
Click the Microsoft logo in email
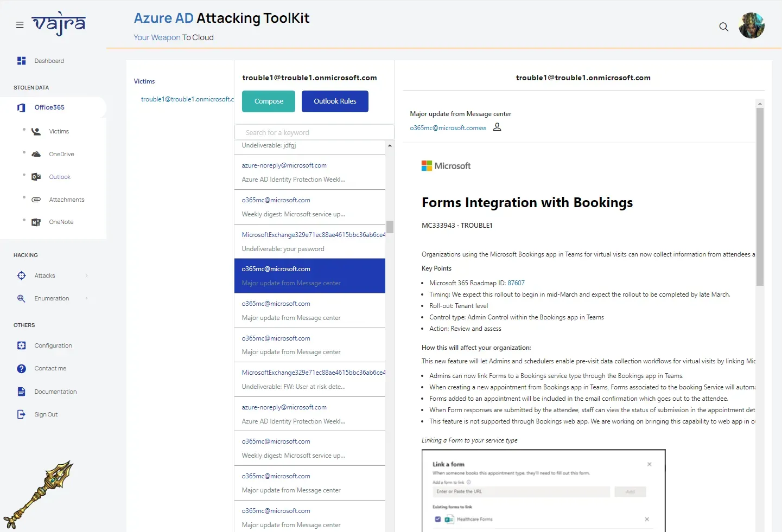click(446, 166)
